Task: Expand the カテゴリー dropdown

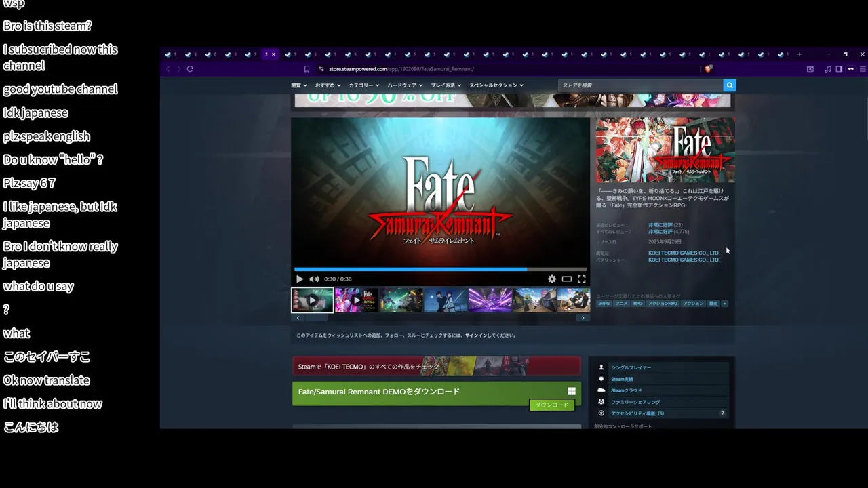Action: pos(365,85)
